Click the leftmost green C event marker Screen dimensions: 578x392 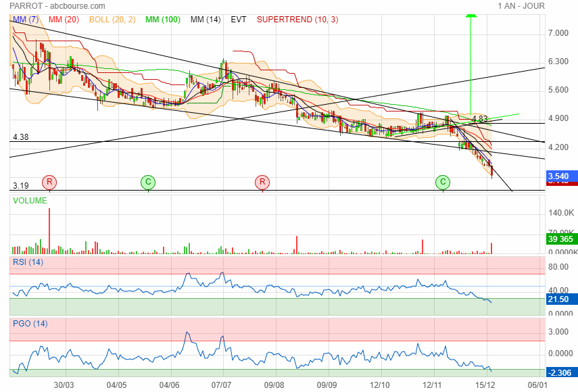click(148, 182)
